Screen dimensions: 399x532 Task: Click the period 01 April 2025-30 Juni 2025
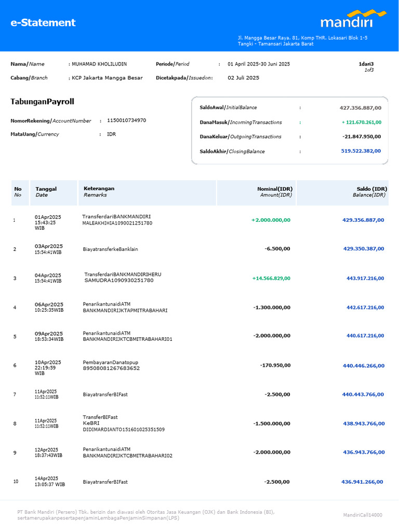click(x=259, y=64)
